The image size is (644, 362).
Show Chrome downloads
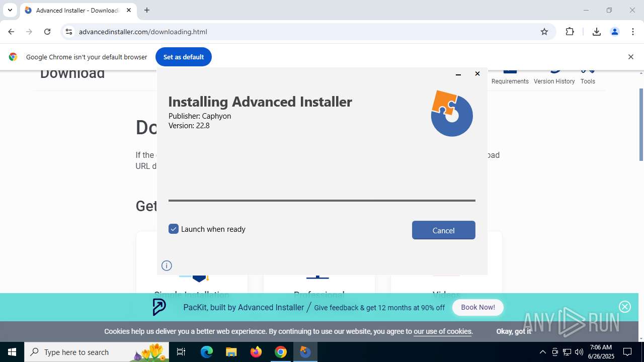597,32
